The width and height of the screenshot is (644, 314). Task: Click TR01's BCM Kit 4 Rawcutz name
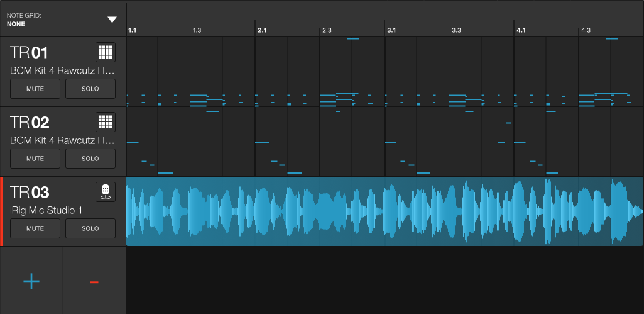tap(62, 70)
